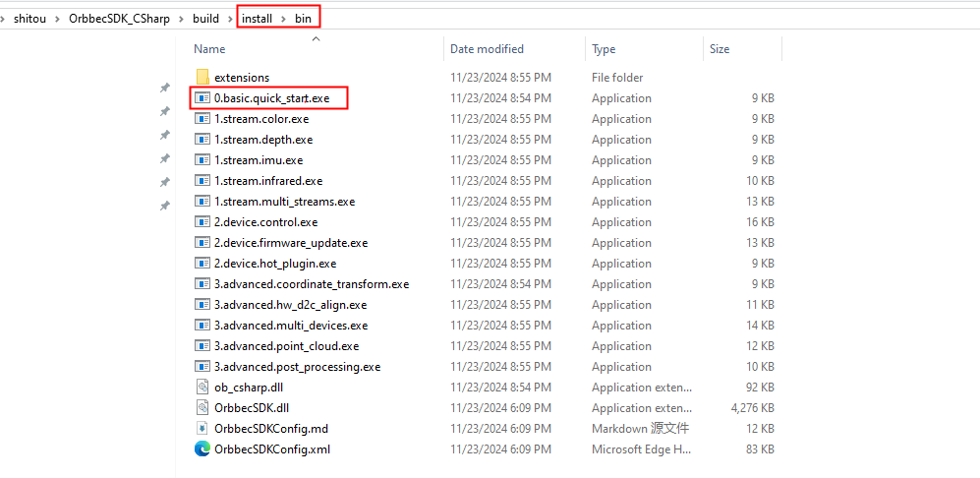980x478 pixels.
Task: Select the file name 2.device.firmware_update.exe
Action: (x=291, y=242)
